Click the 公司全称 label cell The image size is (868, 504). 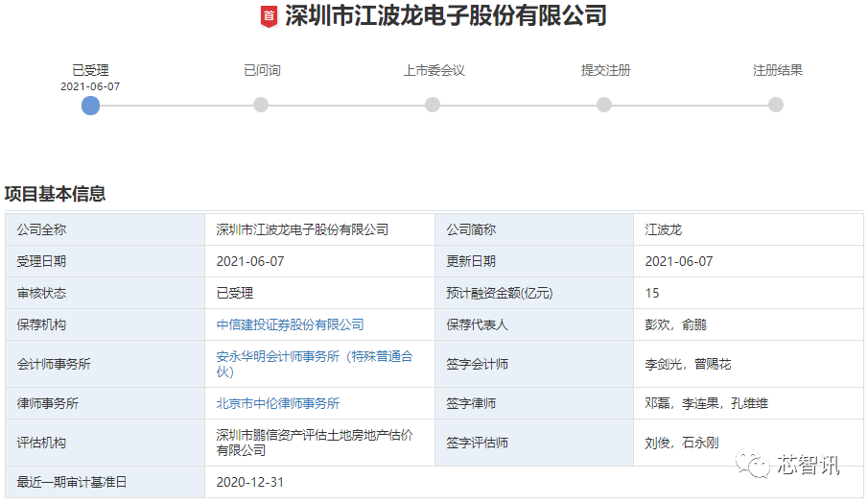click(106, 229)
